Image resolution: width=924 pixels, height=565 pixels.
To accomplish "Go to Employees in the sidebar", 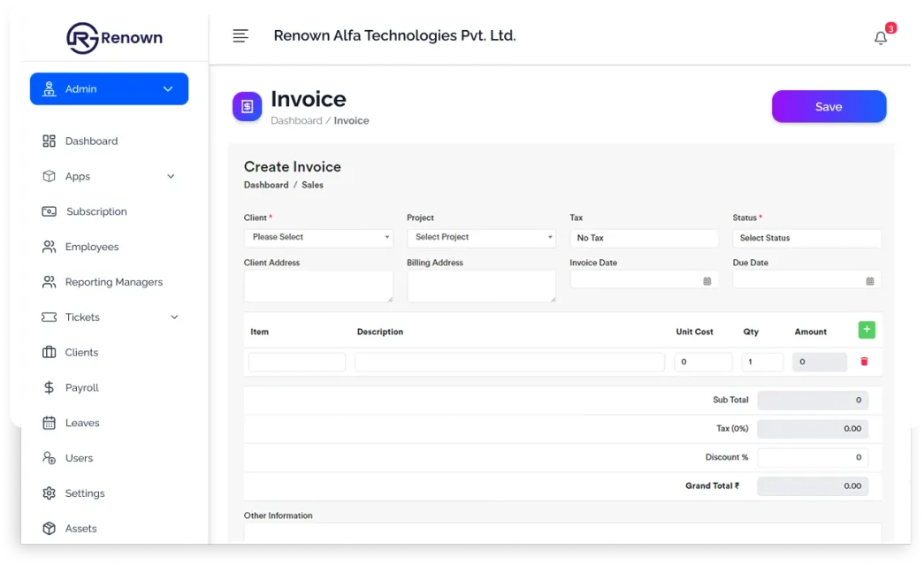I will click(x=91, y=247).
